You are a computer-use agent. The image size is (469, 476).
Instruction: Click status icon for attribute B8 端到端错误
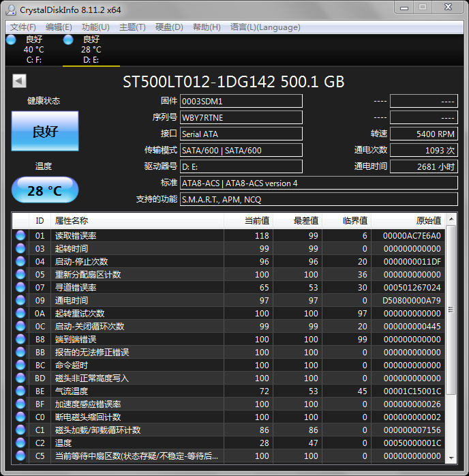(x=20, y=339)
